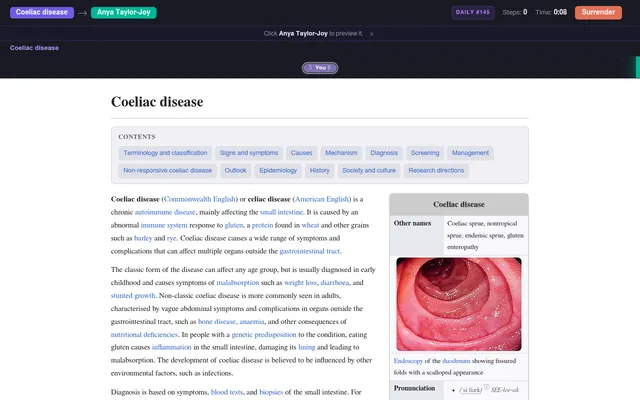Image resolution: width=640 pixels, height=400 pixels.
Task: Jump to Diagnosis section
Action: coord(384,153)
